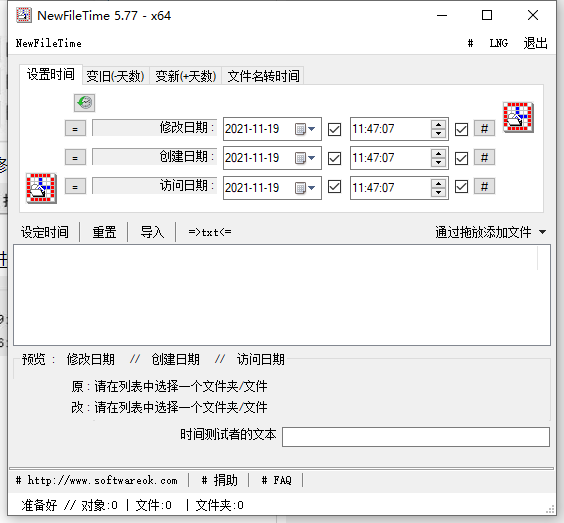Click the drag-drop icon beside 访问日期 row
This screenshot has width=564, height=523.
[x=41, y=188]
